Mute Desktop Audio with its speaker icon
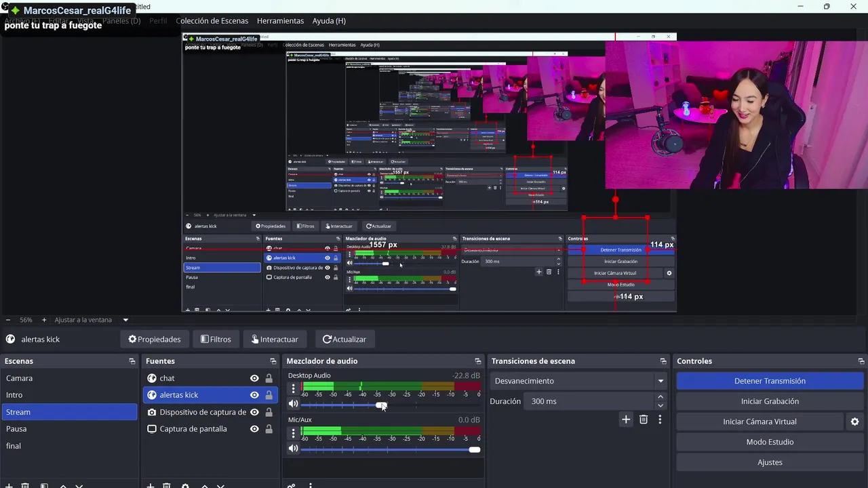The height and width of the screenshot is (488, 868). tap(293, 404)
